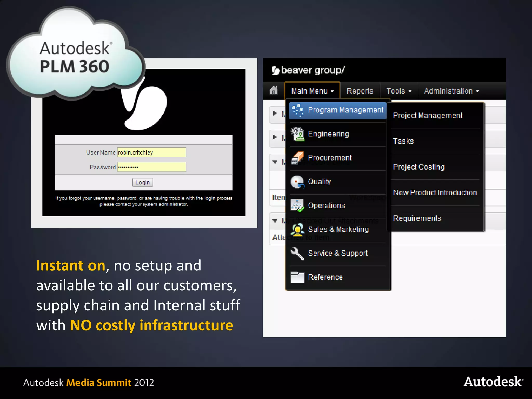Open the Reports tab

360,91
